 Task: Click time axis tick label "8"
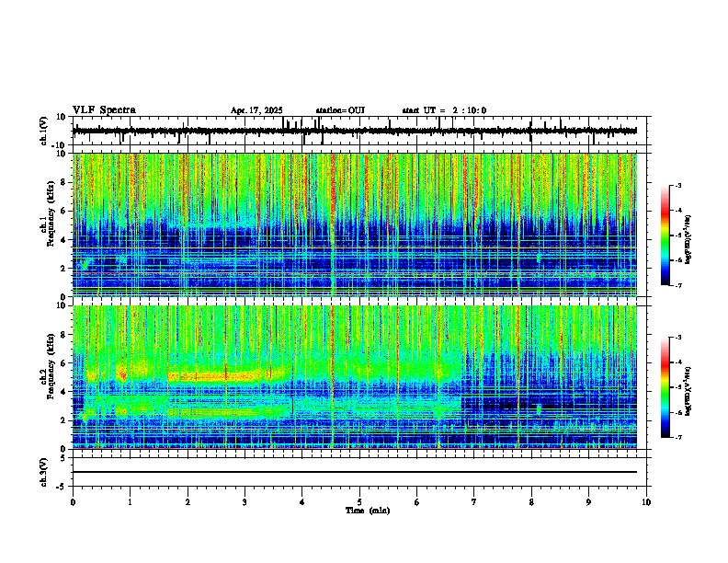(531, 502)
